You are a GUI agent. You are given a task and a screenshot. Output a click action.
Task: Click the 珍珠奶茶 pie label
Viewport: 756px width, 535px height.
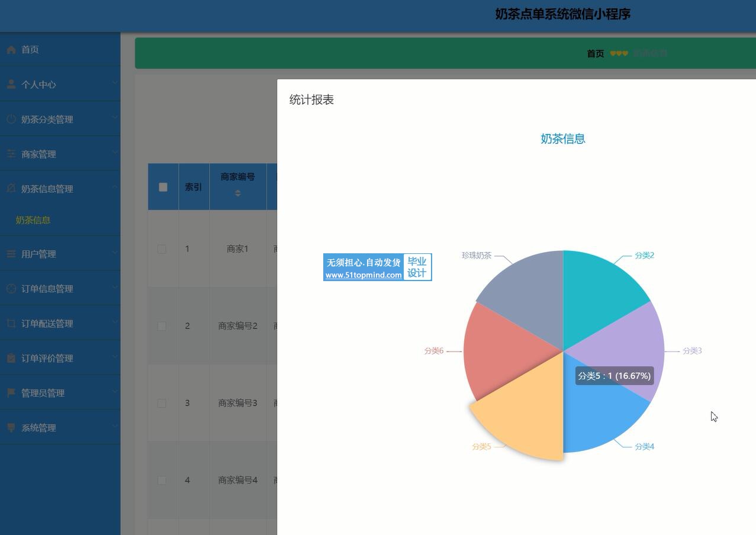477,256
